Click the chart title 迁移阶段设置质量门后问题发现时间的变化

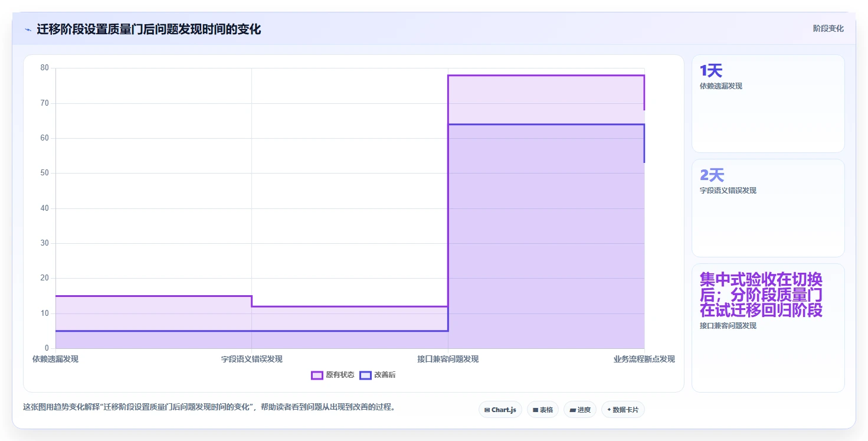149,29
